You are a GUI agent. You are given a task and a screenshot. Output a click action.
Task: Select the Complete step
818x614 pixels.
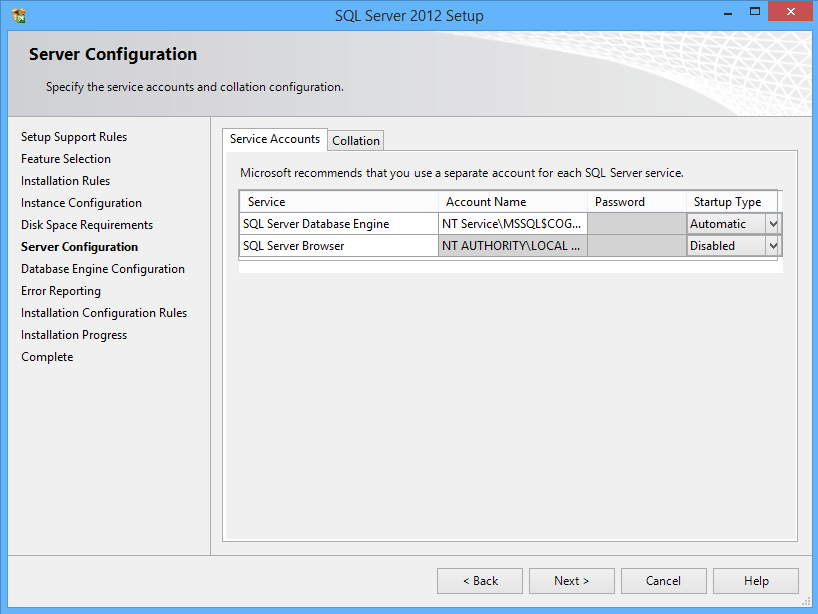[x=47, y=357]
